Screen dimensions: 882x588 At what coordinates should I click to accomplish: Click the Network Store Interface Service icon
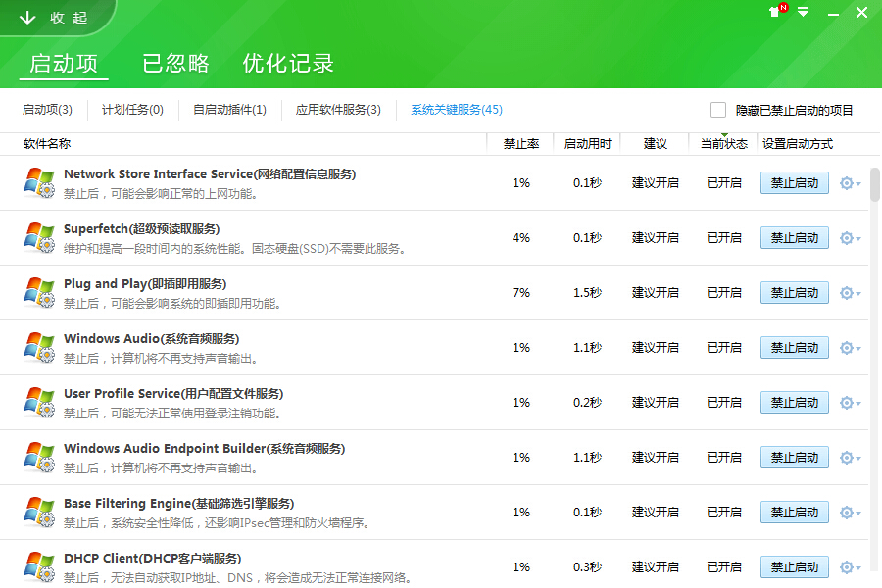[x=39, y=183]
